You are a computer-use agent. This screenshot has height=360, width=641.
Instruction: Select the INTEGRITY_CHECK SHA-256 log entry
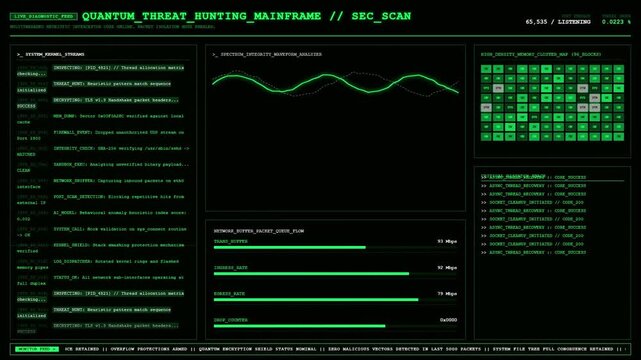tap(103, 151)
